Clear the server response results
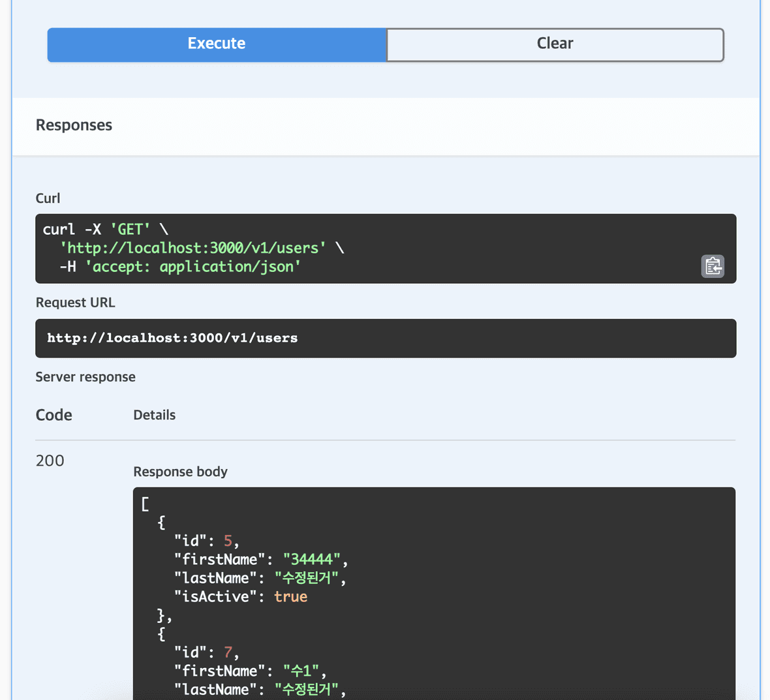 pyautogui.click(x=554, y=44)
